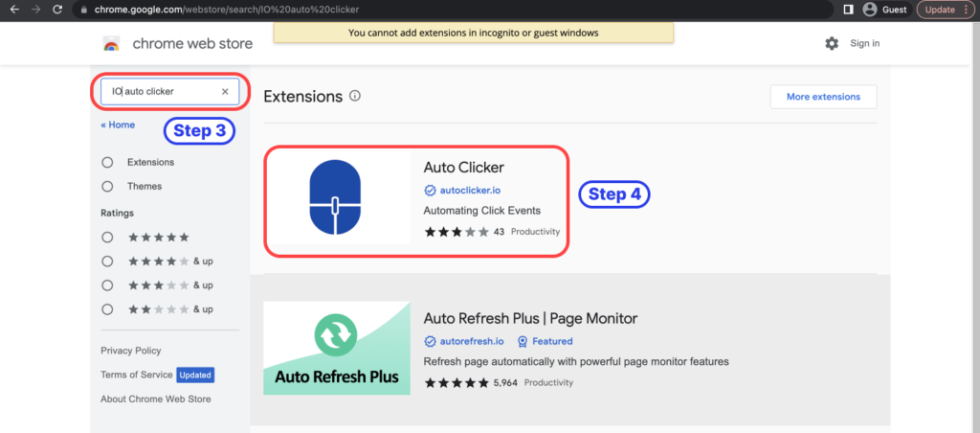980x433 pixels.
Task: Filter by two stars & up
Action: (107, 309)
